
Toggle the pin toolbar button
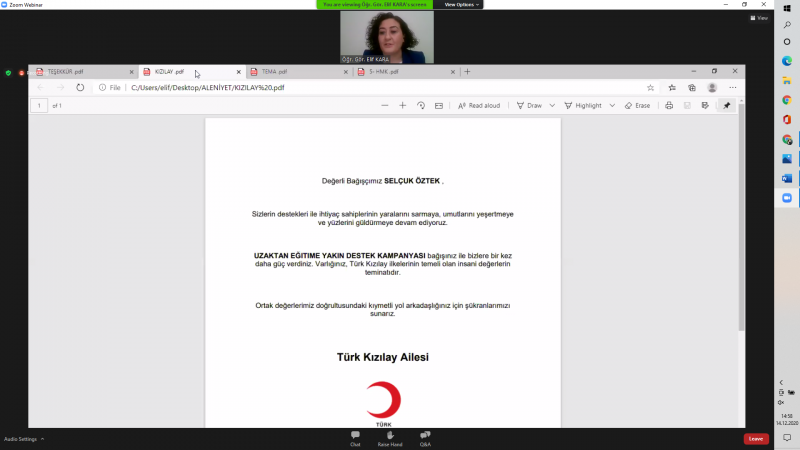click(727, 105)
